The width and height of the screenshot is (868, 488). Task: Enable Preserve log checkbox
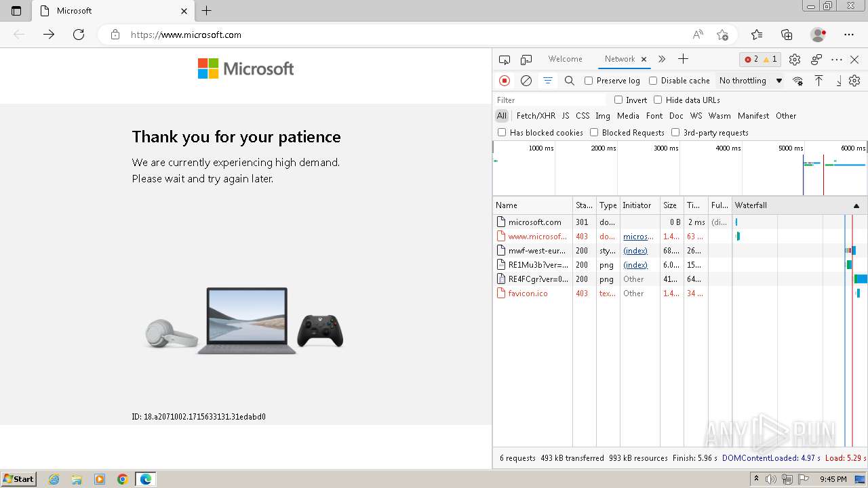(589, 81)
